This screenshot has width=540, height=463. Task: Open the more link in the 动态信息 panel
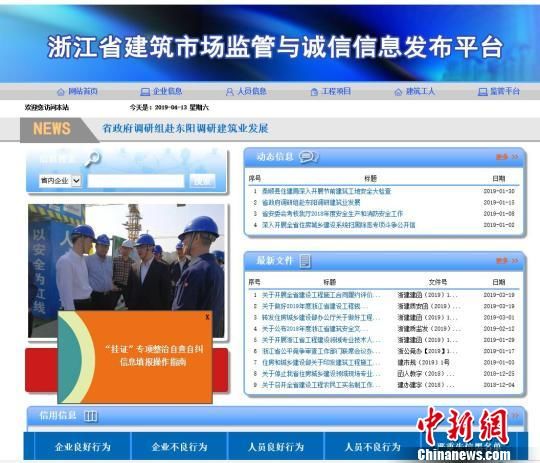tap(507, 157)
